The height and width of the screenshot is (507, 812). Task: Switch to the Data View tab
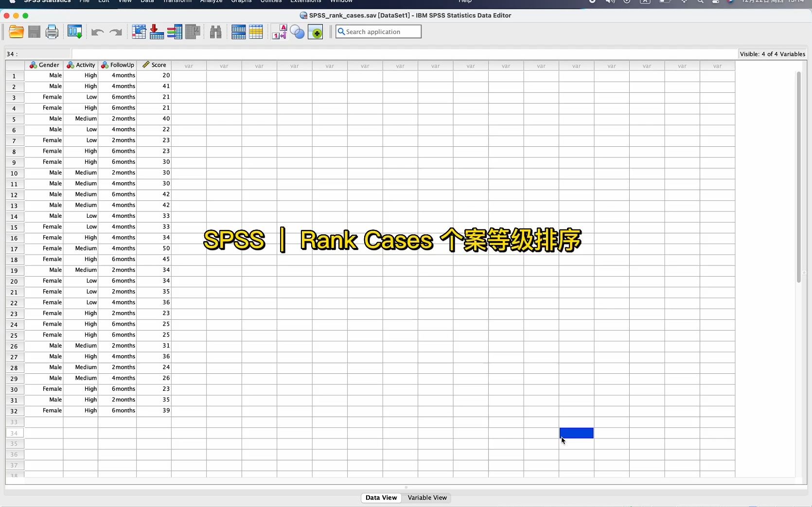pyautogui.click(x=381, y=498)
